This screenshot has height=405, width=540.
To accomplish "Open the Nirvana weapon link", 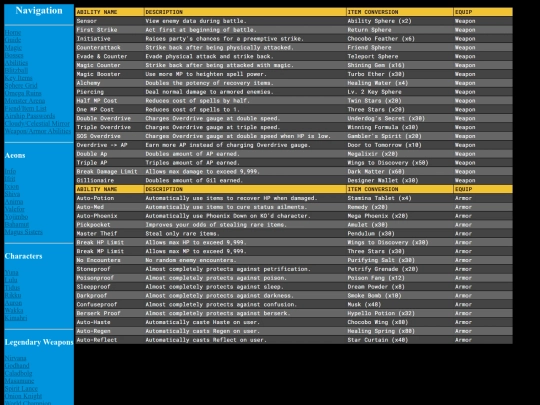I will pyautogui.click(x=15, y=358).
